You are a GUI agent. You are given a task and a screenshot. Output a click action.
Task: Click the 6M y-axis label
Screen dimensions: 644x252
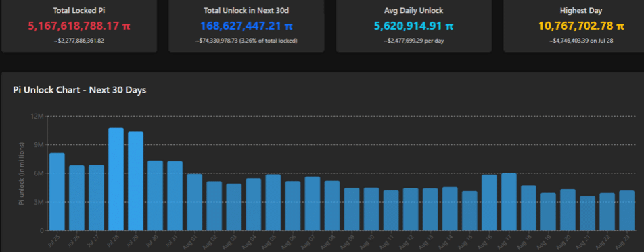point(39,173)
